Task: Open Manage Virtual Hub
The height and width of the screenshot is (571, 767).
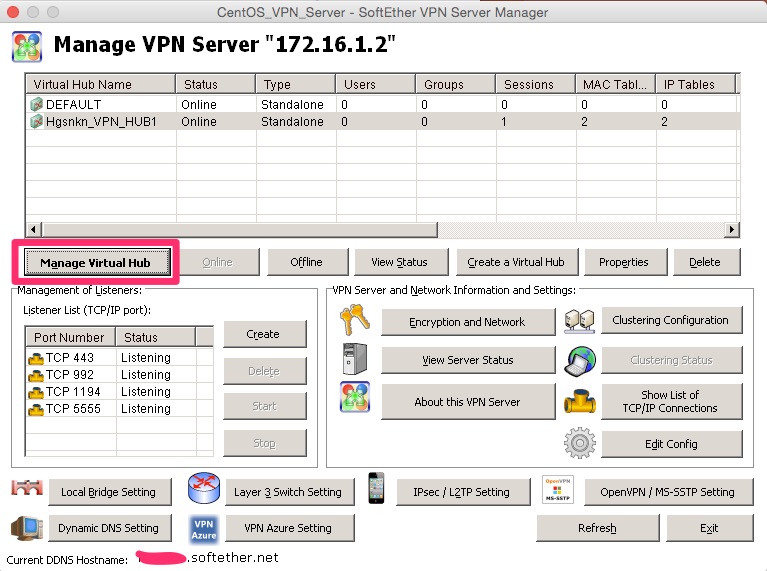Action: click(x=97, y=262)
